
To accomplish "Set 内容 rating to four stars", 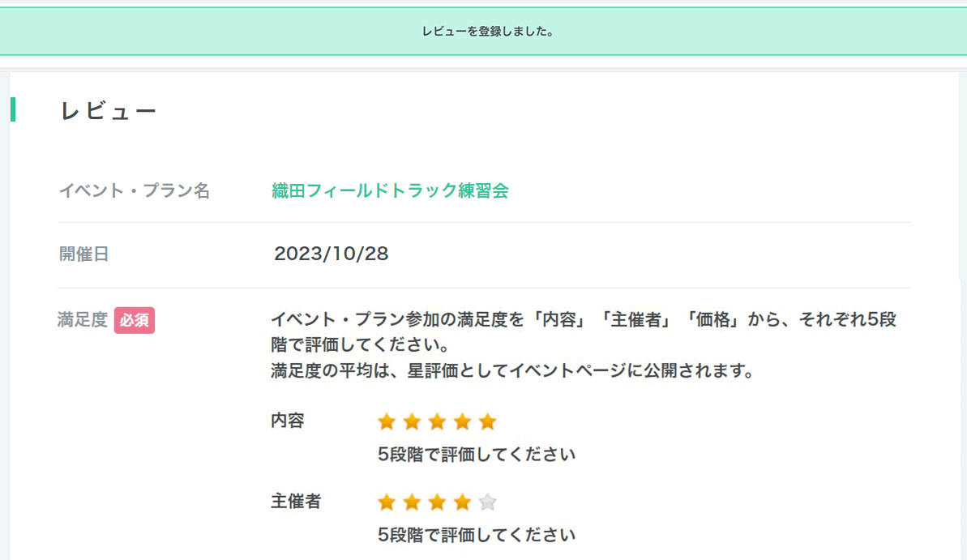I will 462,421.
